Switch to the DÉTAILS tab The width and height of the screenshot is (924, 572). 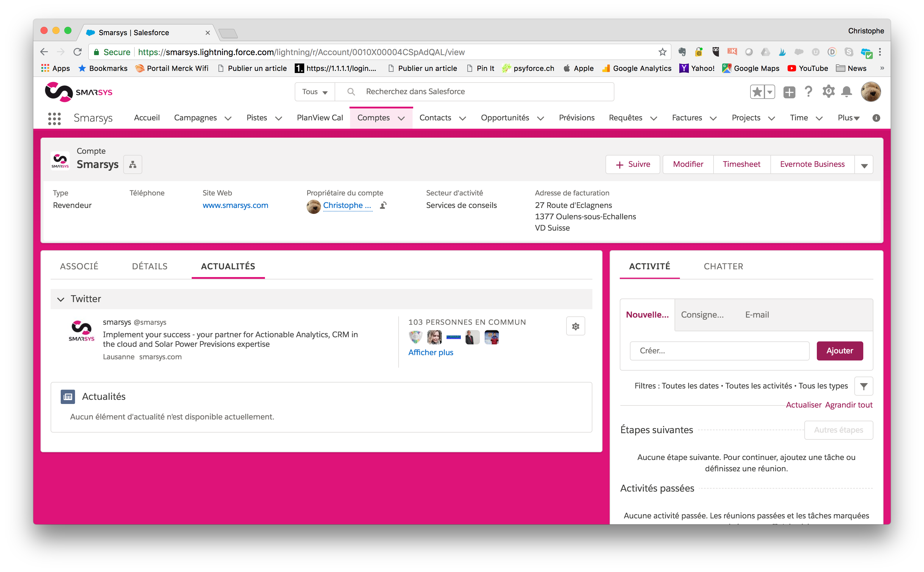(150, 266)
